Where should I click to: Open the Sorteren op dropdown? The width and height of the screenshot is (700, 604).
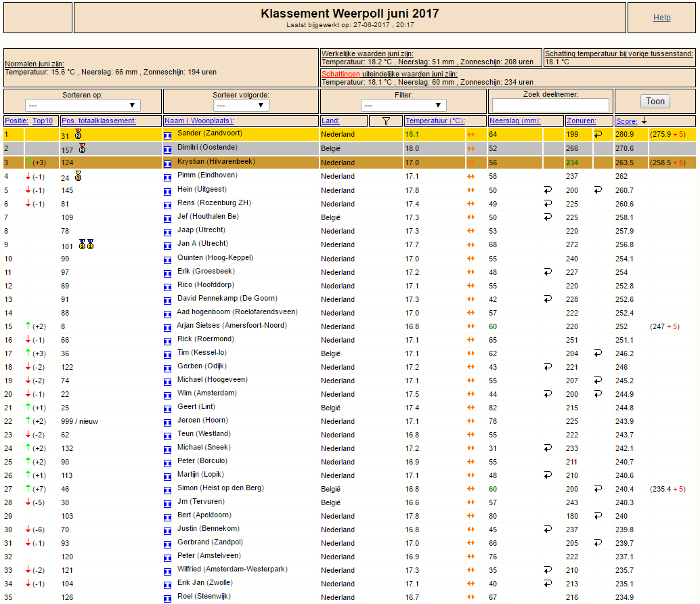(x=83, y=106)
